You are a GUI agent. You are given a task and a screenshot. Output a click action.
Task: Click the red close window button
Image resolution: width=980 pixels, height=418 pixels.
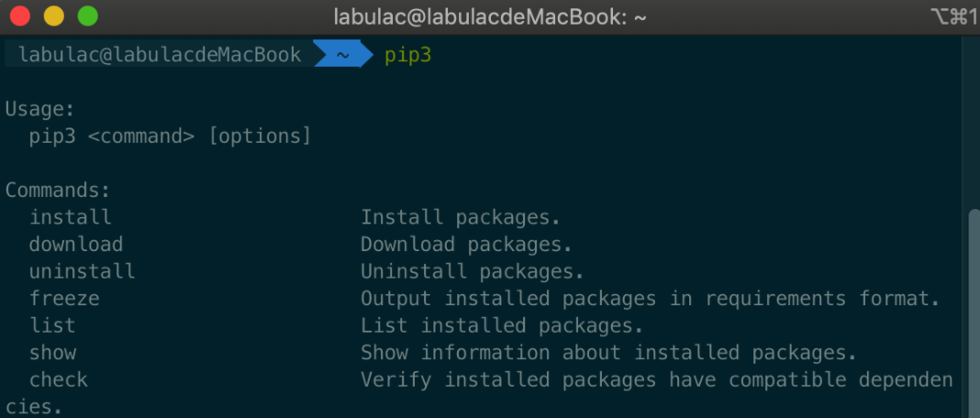pos(20,16)
